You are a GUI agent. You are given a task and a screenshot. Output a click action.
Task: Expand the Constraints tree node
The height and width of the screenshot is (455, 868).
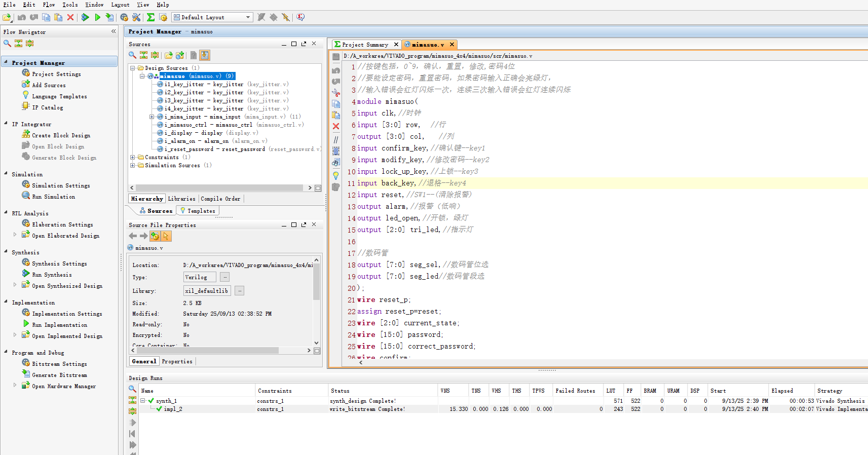coord(133,157)
